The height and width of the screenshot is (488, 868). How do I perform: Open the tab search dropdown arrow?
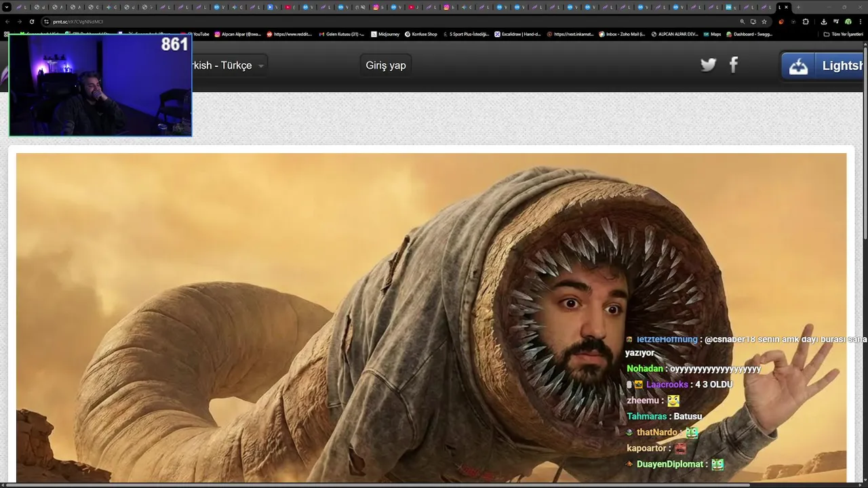click(7, 7)
